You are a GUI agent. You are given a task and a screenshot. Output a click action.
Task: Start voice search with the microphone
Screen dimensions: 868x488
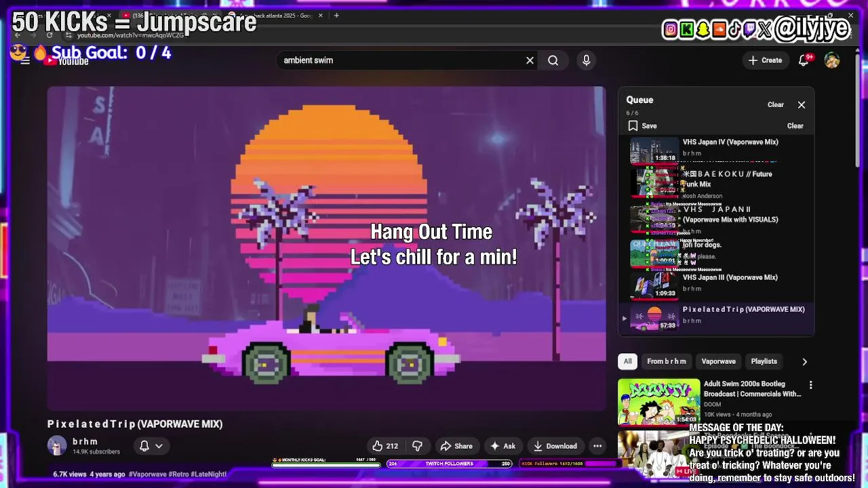click(587, 60)
